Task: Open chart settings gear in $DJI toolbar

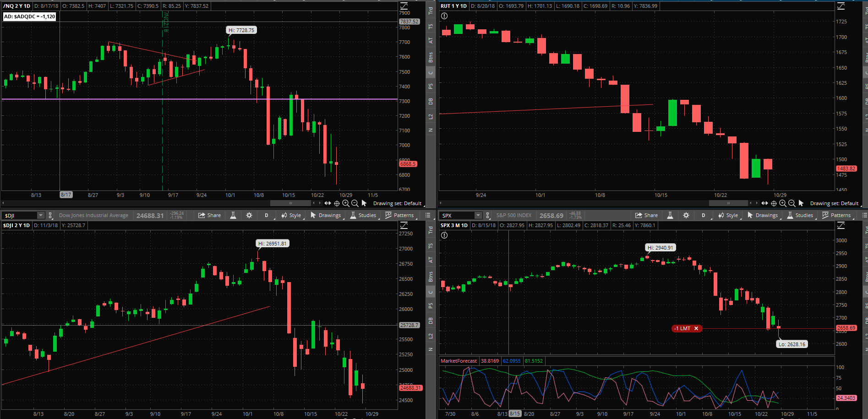Action: point(249,215)
